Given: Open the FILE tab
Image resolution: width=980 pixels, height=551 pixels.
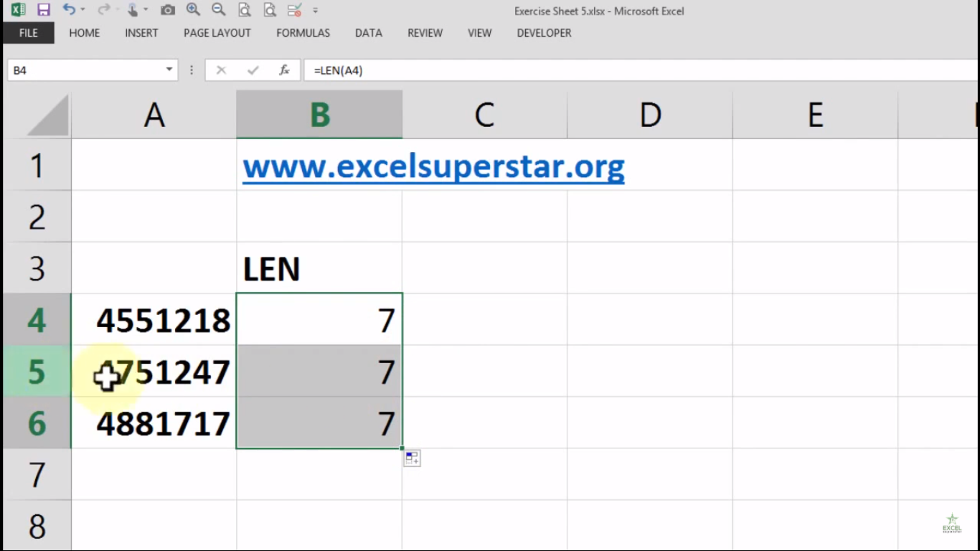Looking at the screenshot, I should 29,33.
